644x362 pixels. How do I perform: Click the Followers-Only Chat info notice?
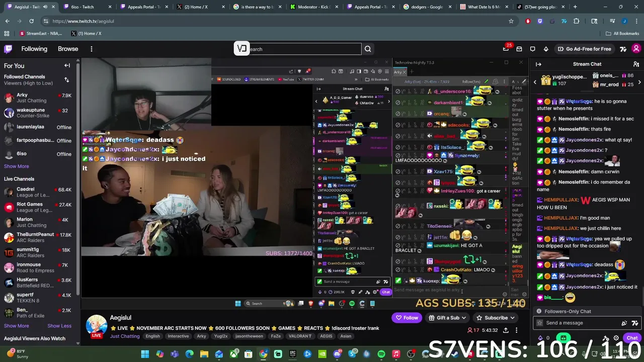click(x=587, y=311)
